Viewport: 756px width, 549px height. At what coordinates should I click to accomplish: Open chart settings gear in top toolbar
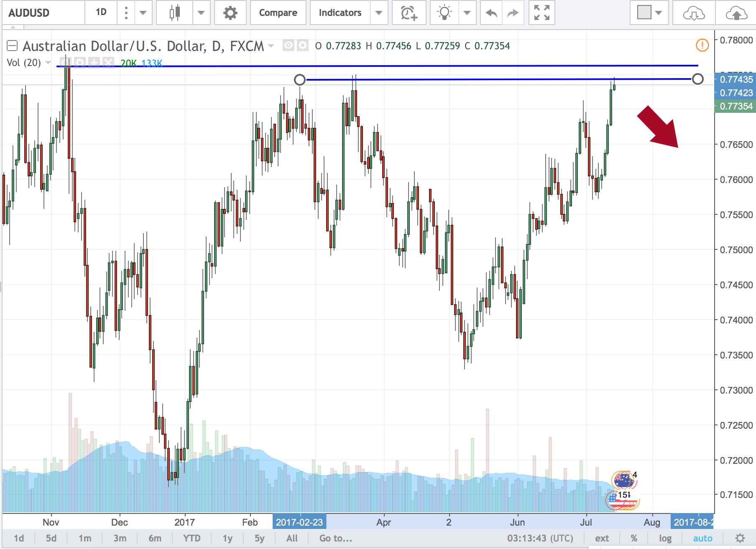coord(230,13)
